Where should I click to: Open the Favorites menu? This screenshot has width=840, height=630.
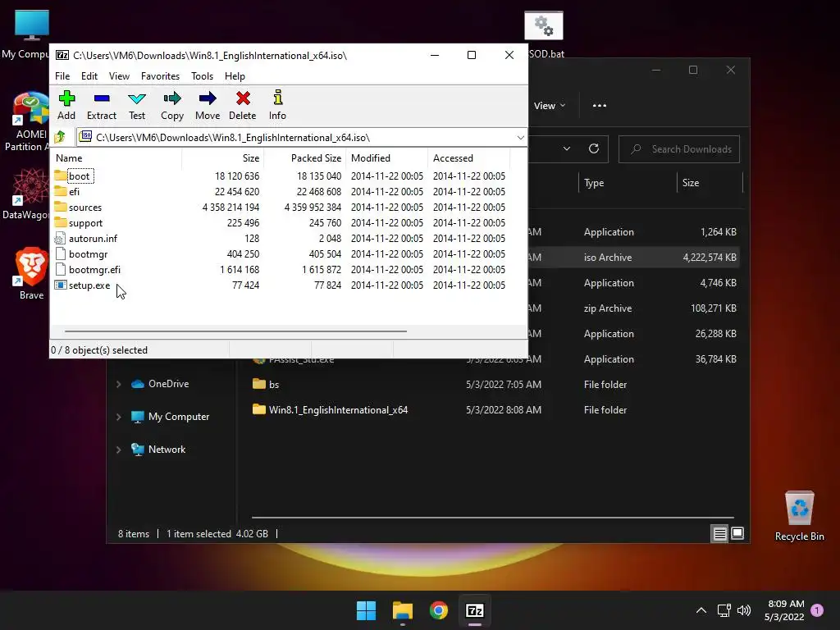pyautogui.click(x=160, y=76)
